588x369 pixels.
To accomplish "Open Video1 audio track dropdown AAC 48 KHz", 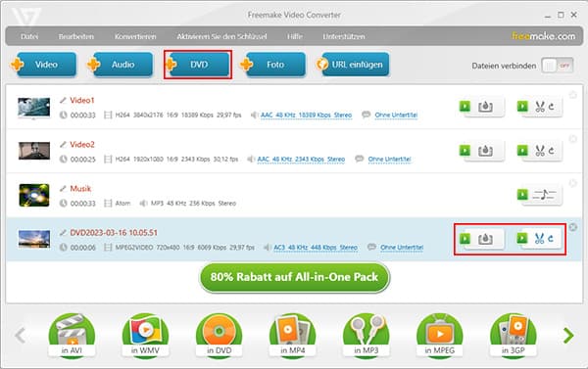I will (306, 115).
